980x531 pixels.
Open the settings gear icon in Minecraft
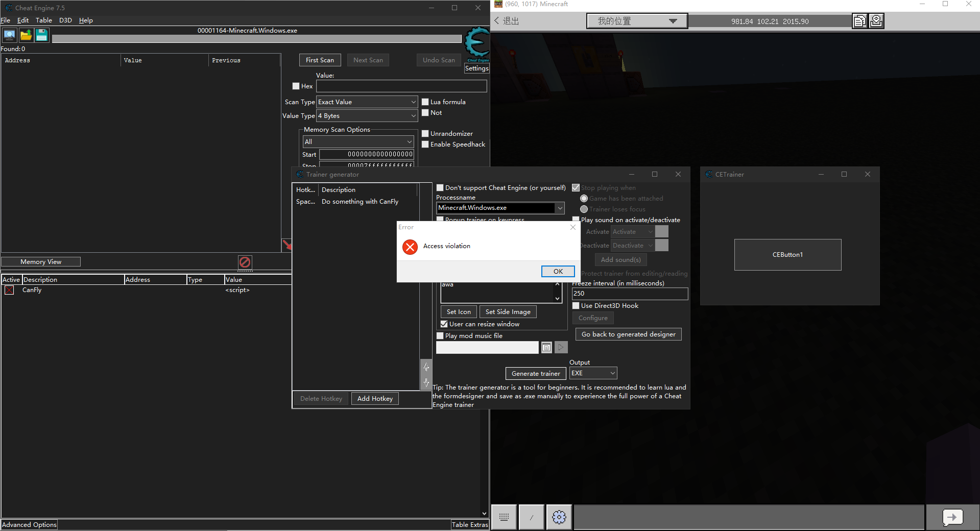559,517
